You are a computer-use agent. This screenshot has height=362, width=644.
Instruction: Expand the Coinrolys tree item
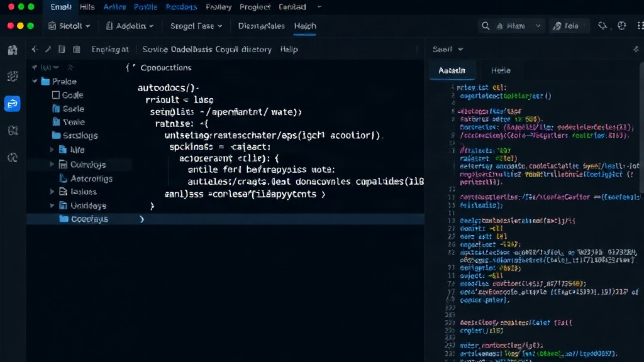pos(52,165)
